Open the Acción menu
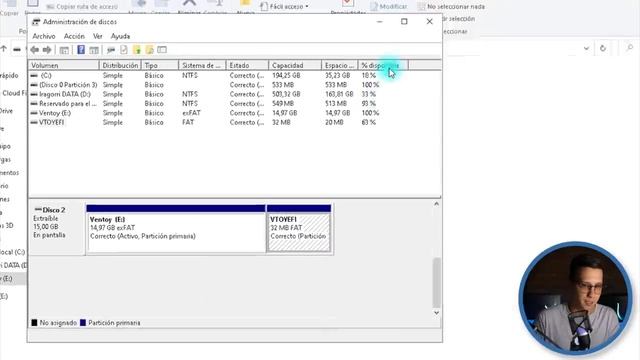 click(x=74, y=36)
